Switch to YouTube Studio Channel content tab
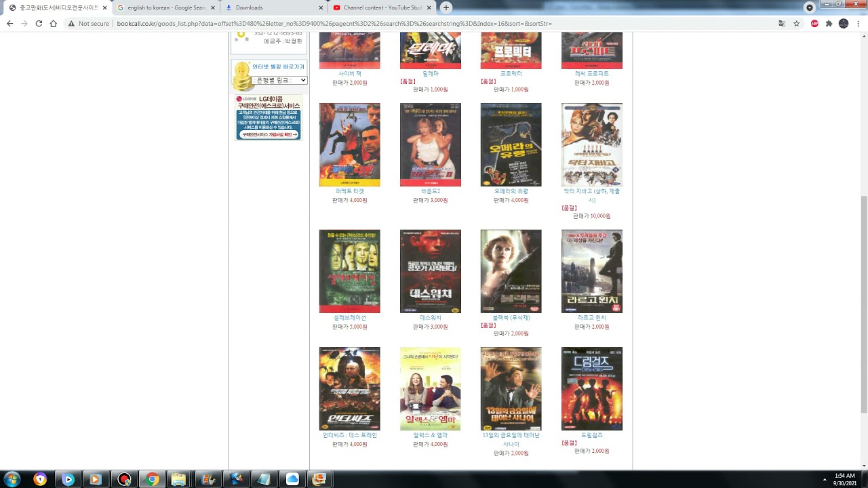The width and height of the screenshot is (868, 488). (382, 7)
